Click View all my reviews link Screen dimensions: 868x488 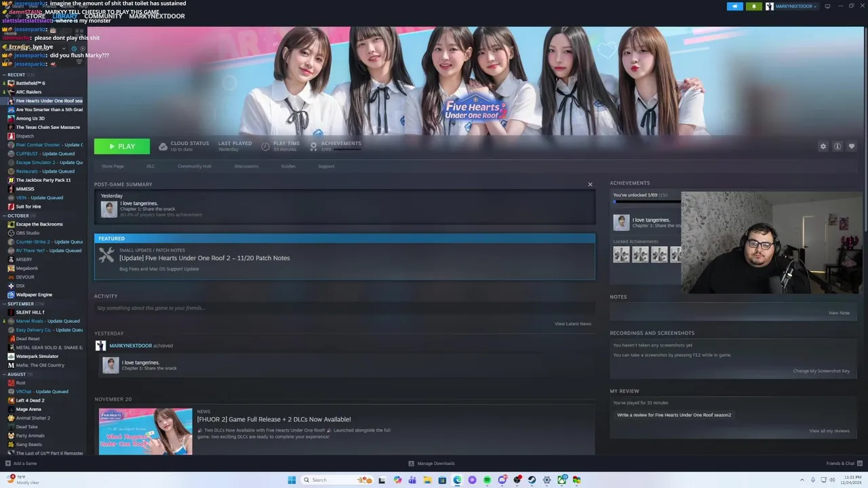[829, 431]
